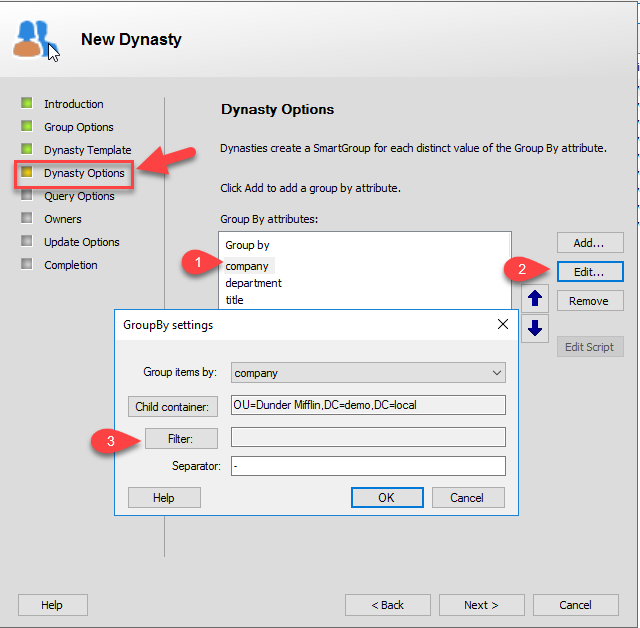Go to the Dynasty Template wizard step
The height and width of the screenshot is (628, 640).
point(88,150)
